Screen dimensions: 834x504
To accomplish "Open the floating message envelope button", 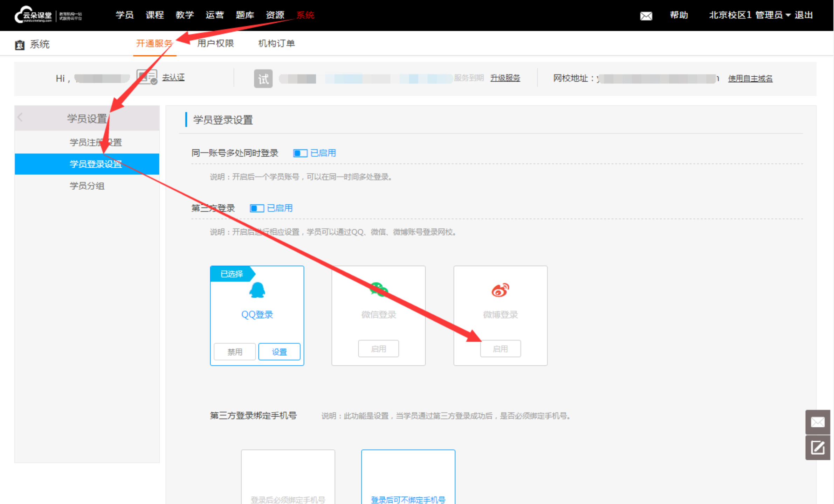I will tap(817, 422).
